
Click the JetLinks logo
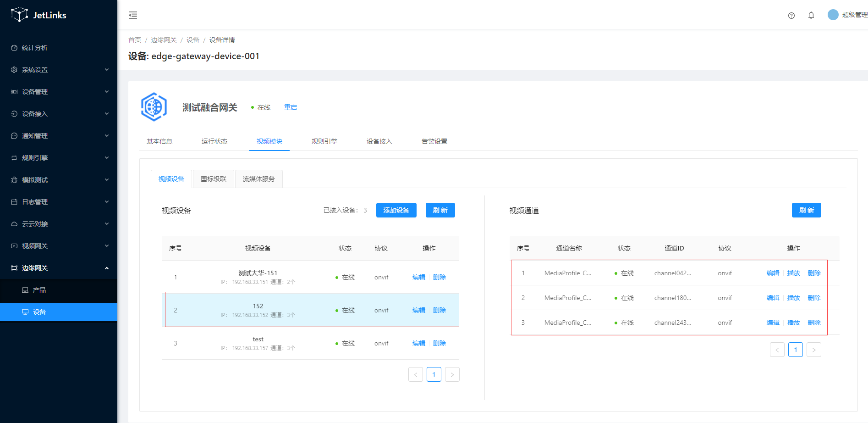tap(38, 15)
